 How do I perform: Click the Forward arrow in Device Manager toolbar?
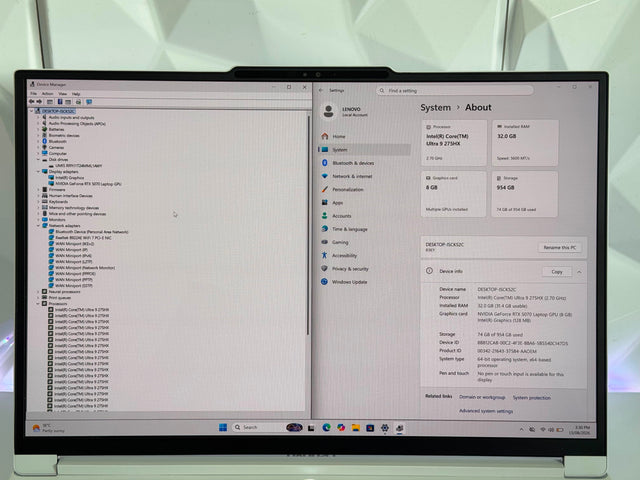point(39,102)
